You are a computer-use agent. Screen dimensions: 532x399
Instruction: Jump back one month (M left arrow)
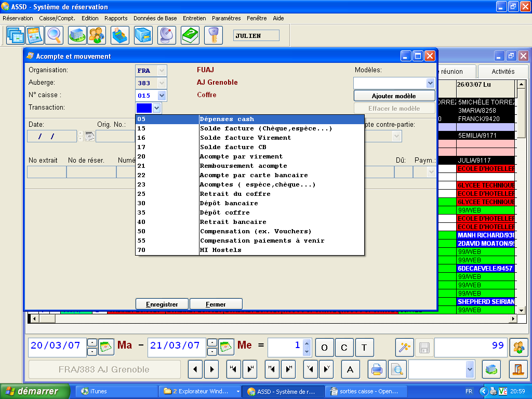272,369
